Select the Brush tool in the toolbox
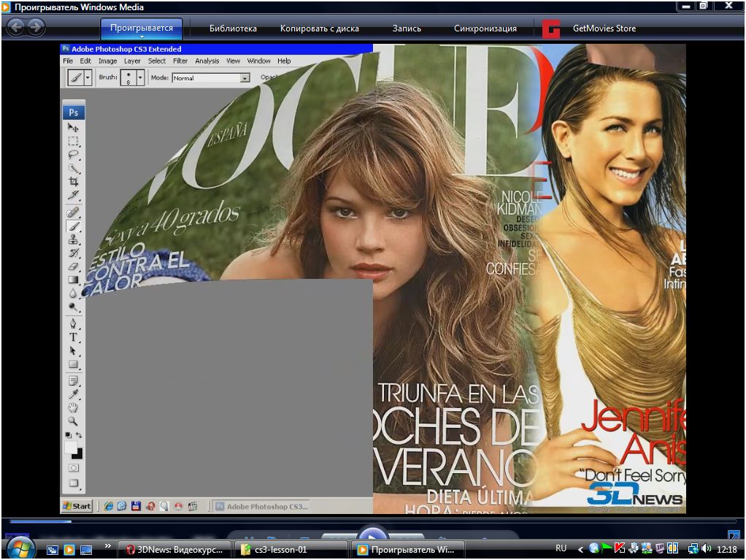The image size is (746, 560). pos(73,226)
